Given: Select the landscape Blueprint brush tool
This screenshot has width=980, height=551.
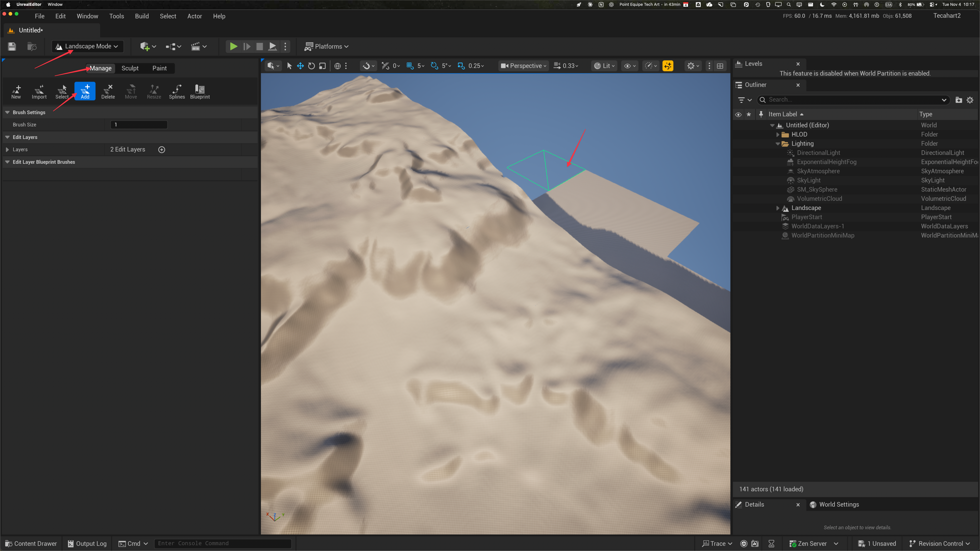Looking at the screenshot, I should (200, 92).
